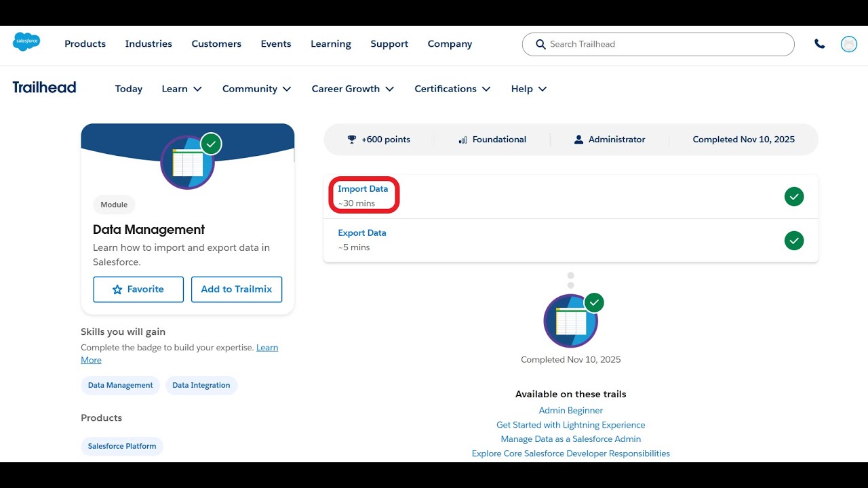Viewport: 868px width, 488px height.
Task: Click the Data Management skill tag
Action: coord(121,386)
